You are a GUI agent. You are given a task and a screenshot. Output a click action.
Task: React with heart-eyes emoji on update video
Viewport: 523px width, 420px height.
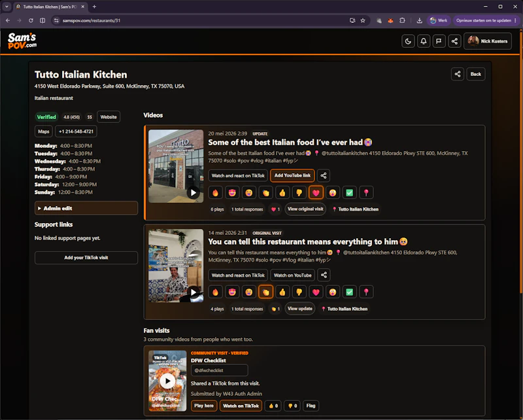coord(232,192)
